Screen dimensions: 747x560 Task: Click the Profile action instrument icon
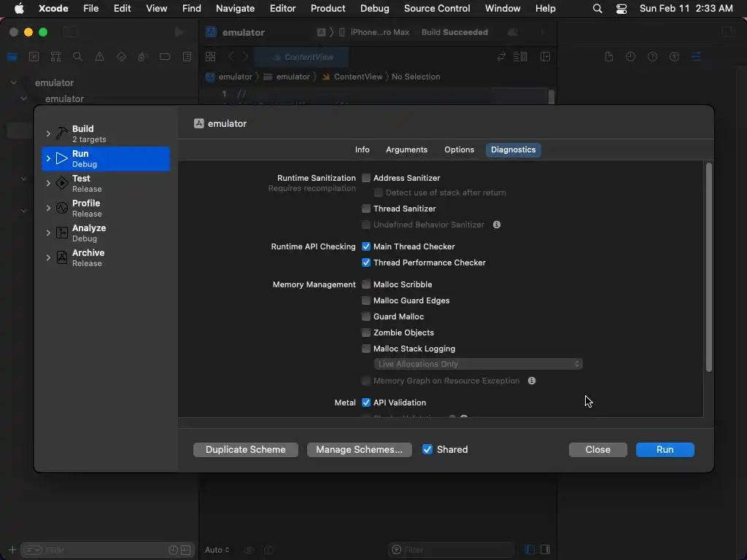click(61, 208)
